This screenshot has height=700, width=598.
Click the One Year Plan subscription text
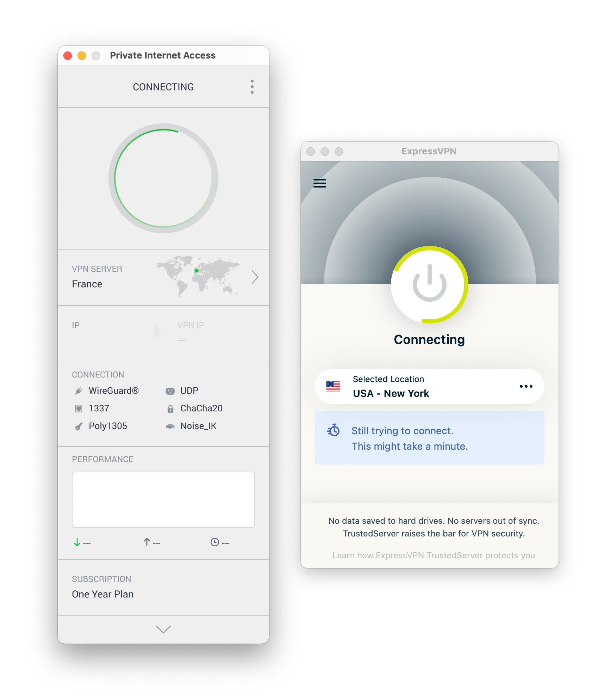click(103, 594)
